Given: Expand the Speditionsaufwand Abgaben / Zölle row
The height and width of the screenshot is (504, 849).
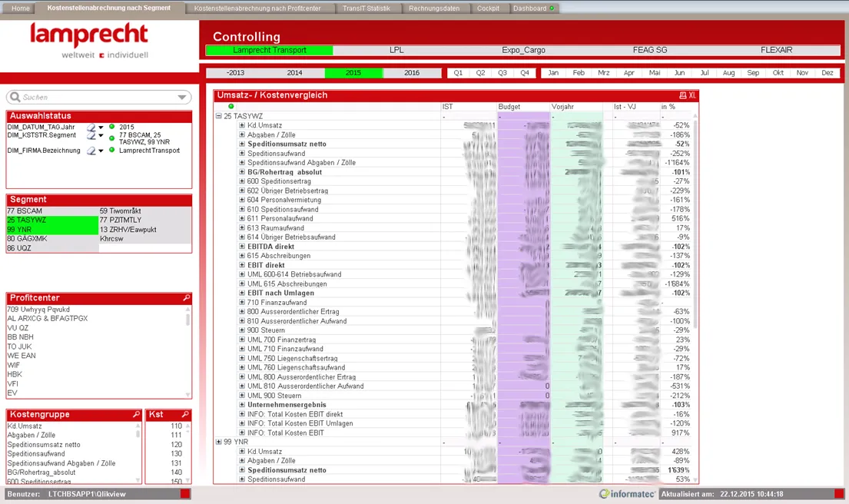Looking at the screenshot, I should 242,162.
